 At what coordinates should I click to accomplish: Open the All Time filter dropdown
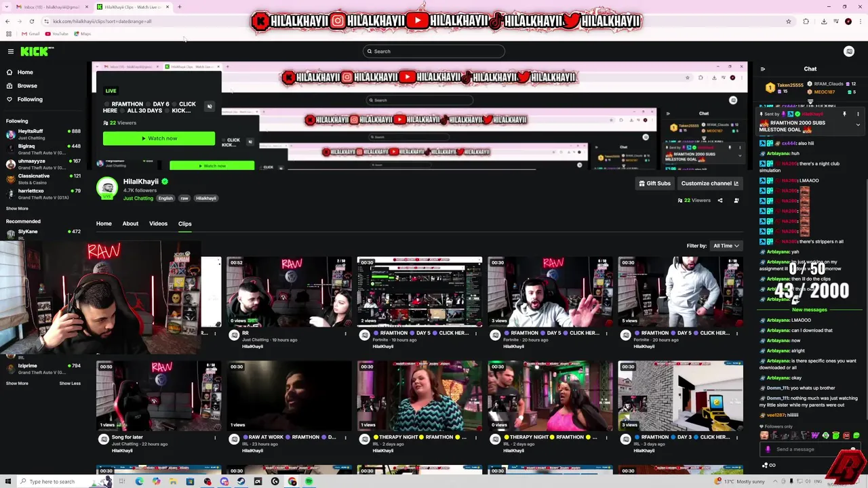click(x=726, y=246)
